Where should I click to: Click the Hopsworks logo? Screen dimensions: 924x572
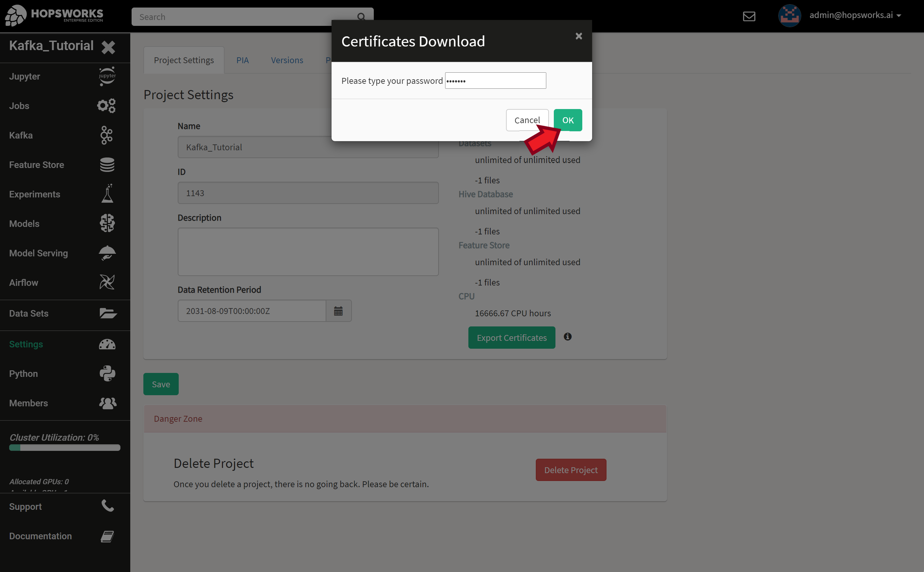click(x=54, y=15)
